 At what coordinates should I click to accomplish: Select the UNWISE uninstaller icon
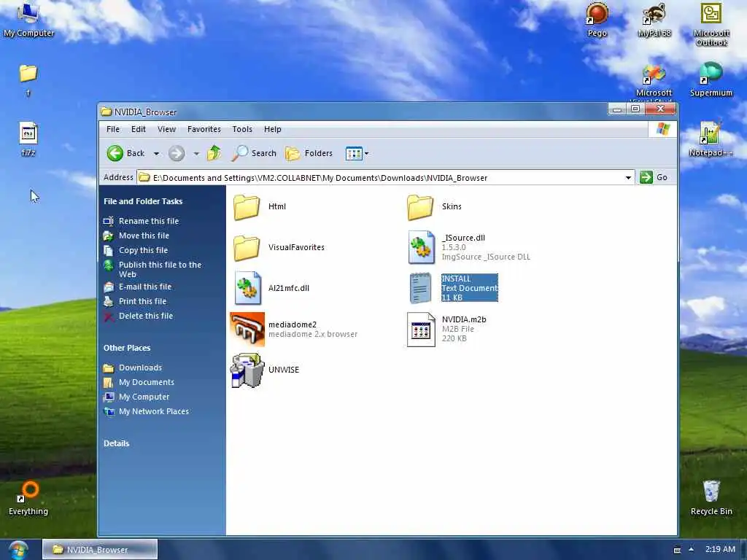tap(247, 370)
